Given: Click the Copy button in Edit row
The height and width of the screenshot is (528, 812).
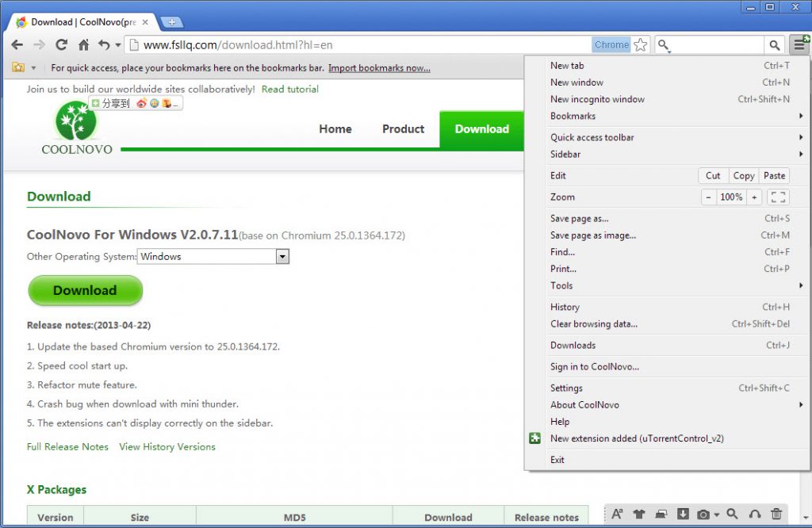Looking at the screenshot, I should point(744,175).
